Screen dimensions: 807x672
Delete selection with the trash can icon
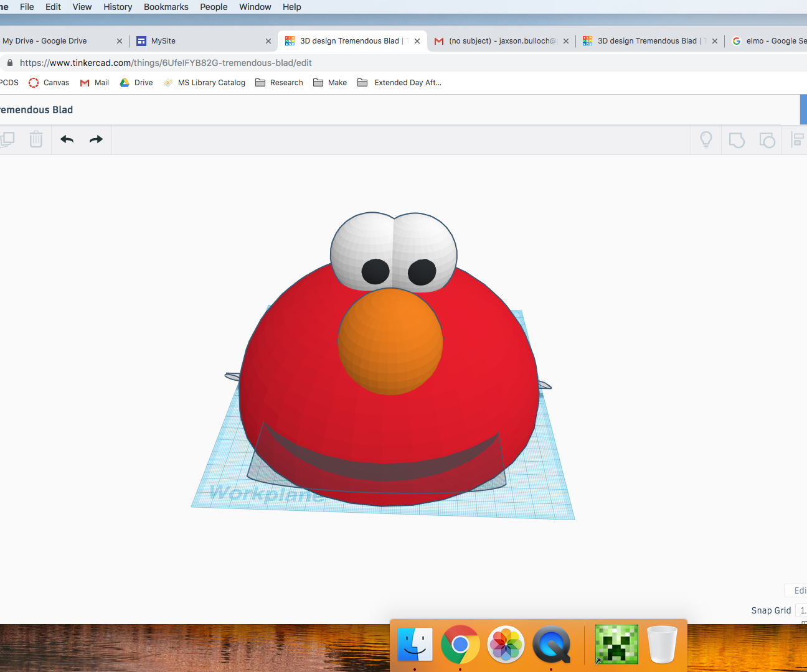36,139
